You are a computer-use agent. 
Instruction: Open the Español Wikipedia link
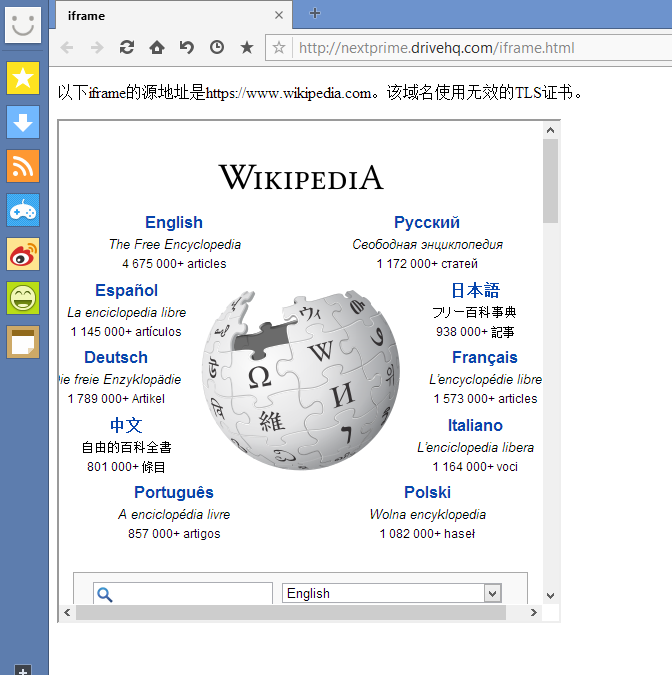coord(127,291)
